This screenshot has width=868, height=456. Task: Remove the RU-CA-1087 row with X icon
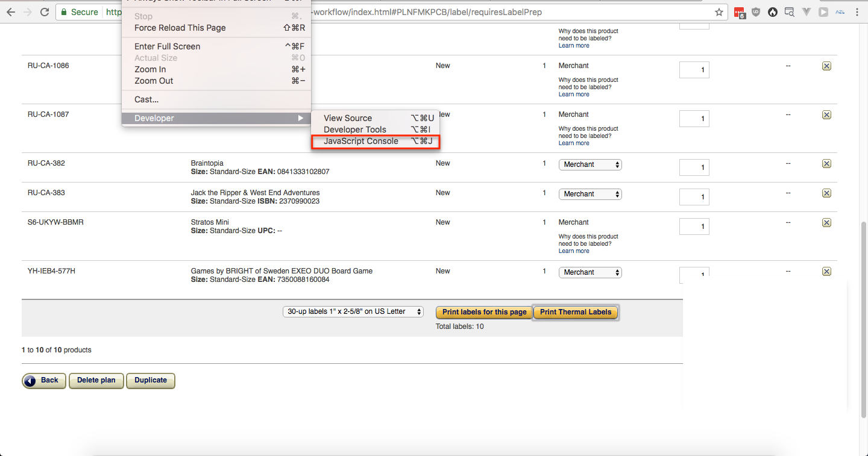pos(826,115)
